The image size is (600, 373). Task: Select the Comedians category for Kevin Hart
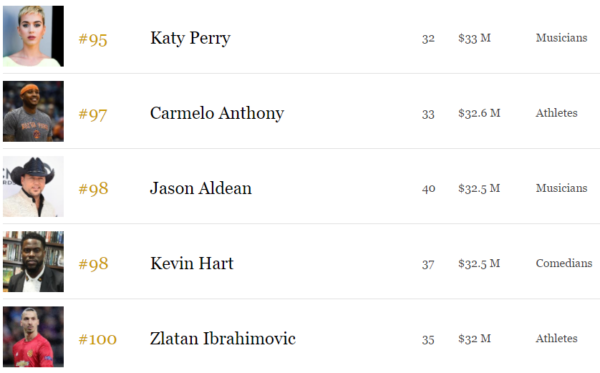(x=564, y=263)
